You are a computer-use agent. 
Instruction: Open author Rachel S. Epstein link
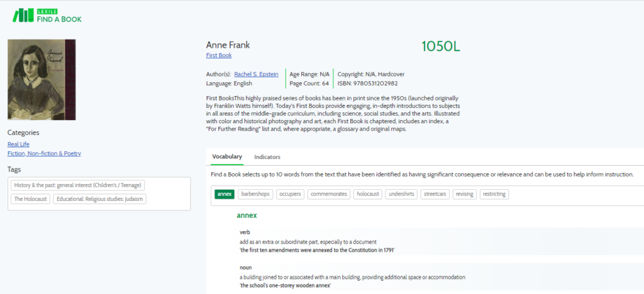point(257,74)
